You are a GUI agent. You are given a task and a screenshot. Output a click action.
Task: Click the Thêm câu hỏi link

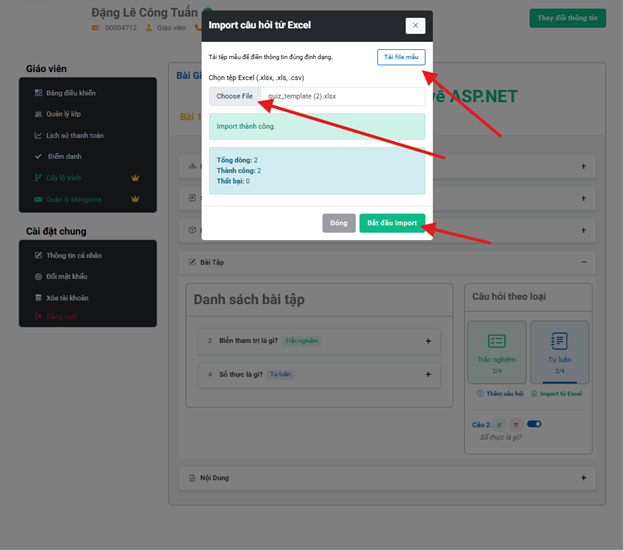(x=500, y=393)
